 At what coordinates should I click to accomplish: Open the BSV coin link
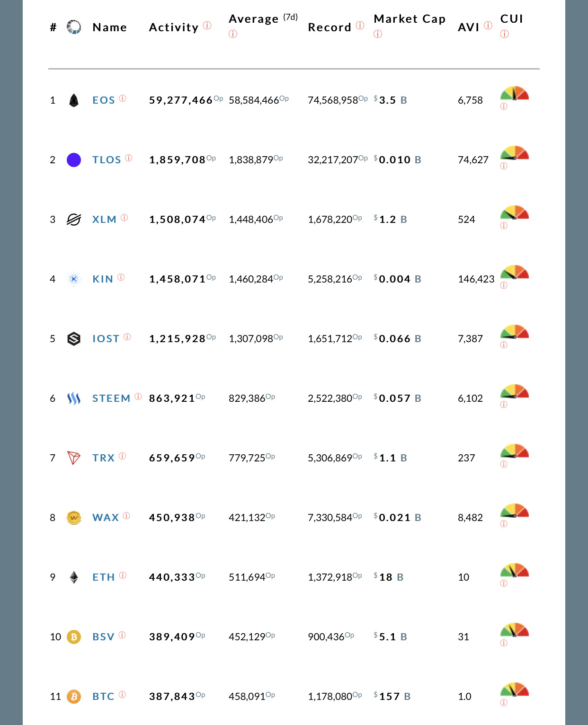click(104, 637)
